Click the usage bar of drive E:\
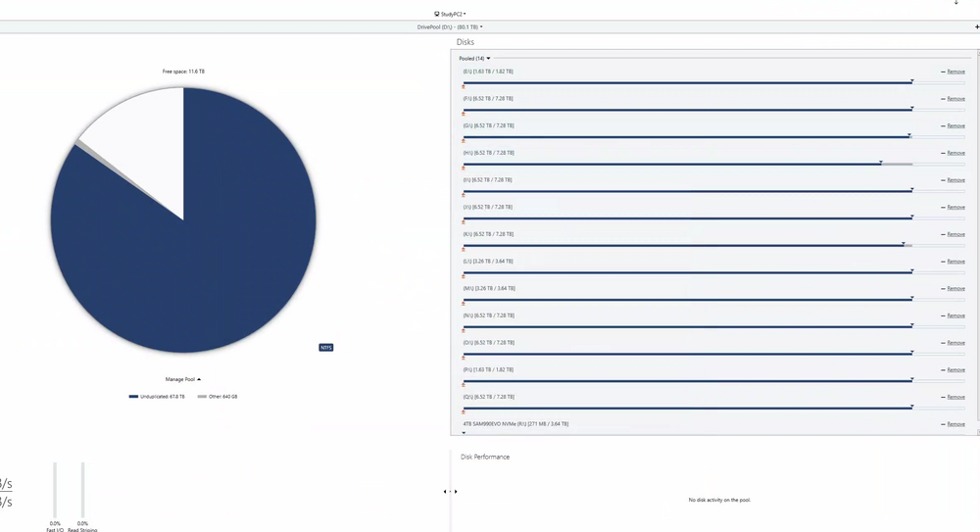 [x=713, y=82]
